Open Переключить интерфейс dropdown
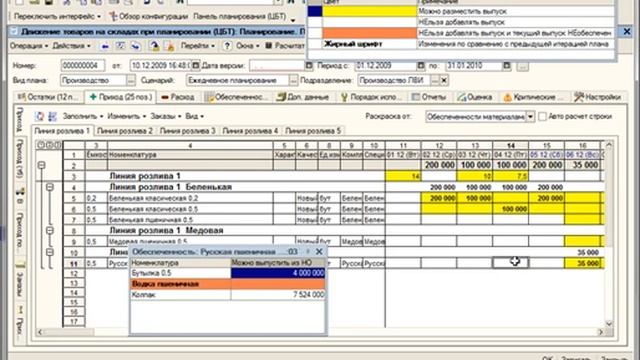The width and height of the screenshot is (640, 360). [57, 17]
